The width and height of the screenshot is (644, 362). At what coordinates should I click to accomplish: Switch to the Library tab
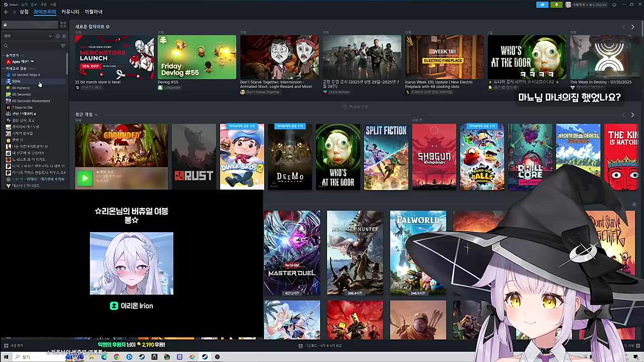click(x=45, y=12)
